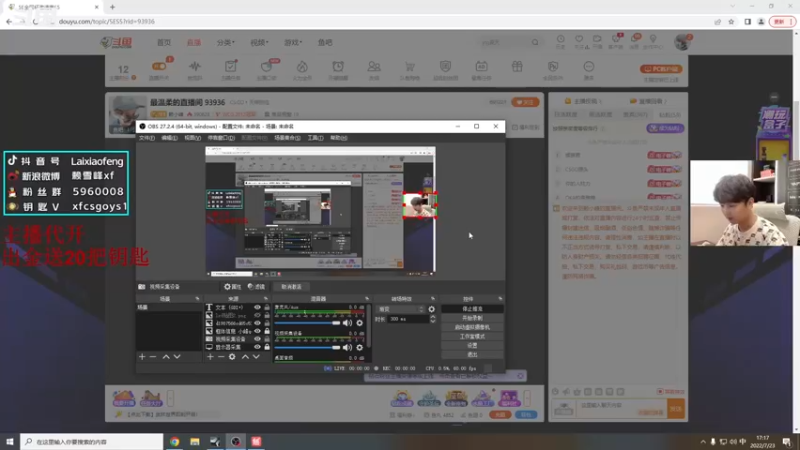The width and height of the screenshot is (800, 450).
Task: Move scene down arrow in OBS Scenes panel
Action: [x=177, y=357]
